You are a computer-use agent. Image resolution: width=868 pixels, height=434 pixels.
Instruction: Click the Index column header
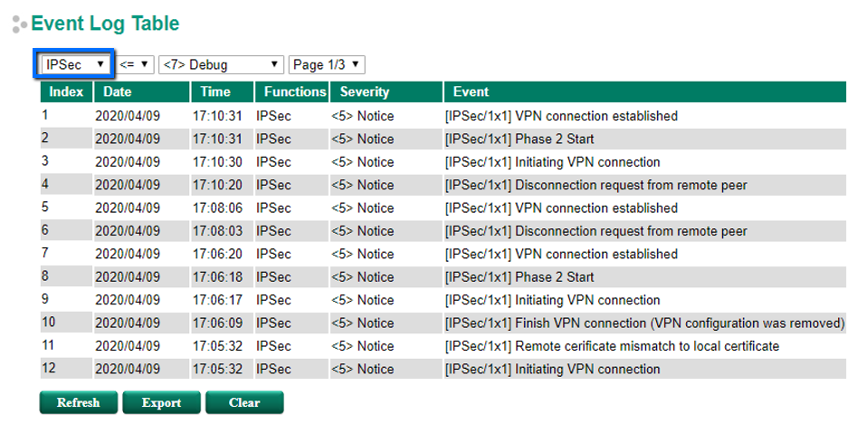tap(66, 92)
